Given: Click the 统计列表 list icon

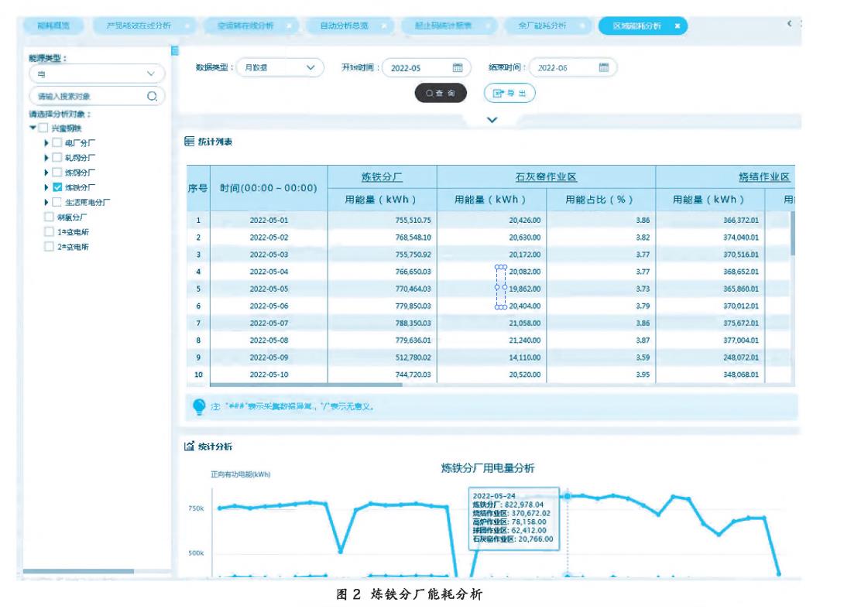Looking at the screenshot, I should (188, 142).
